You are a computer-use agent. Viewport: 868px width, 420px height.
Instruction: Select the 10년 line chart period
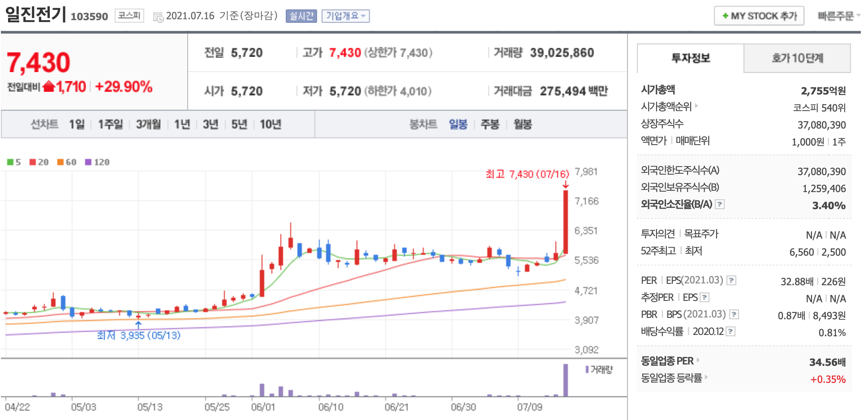[271, 124]
